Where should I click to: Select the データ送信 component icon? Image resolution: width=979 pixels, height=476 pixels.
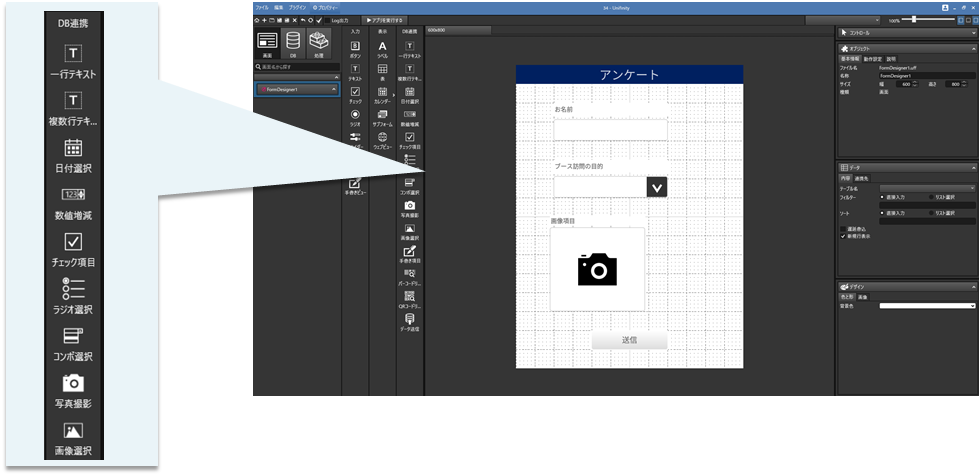tap(410, 320)
